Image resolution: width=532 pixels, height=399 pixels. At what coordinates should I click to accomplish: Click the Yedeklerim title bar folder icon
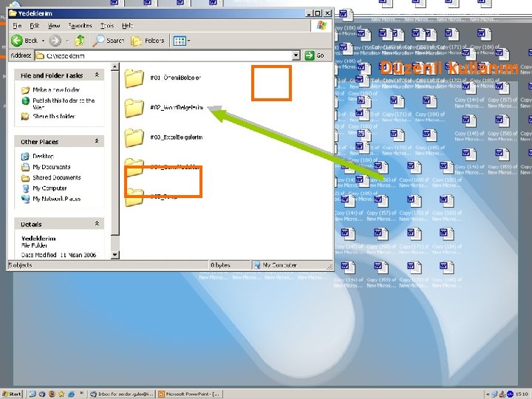(13, 13)
